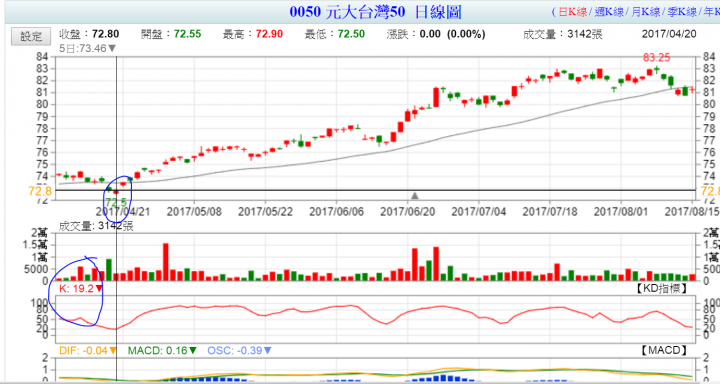This screenshot has height=384, width=720.
Task: Click the 2017/06/06 date label
Action: click(x=337, y=212)
